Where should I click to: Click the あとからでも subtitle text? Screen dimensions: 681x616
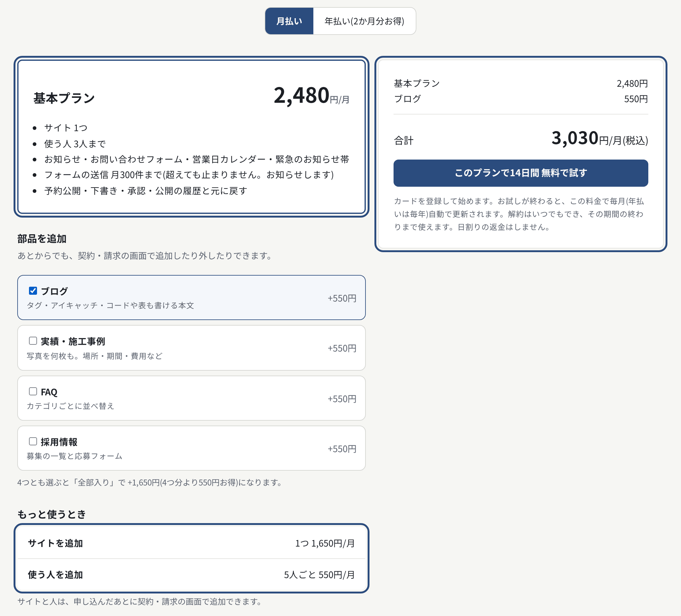(144, 256)
